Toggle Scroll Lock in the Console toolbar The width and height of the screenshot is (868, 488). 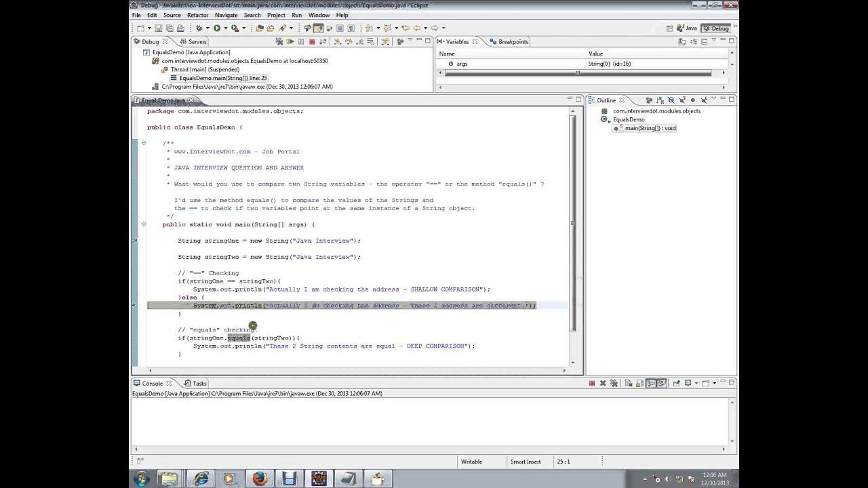click(639, 383)
